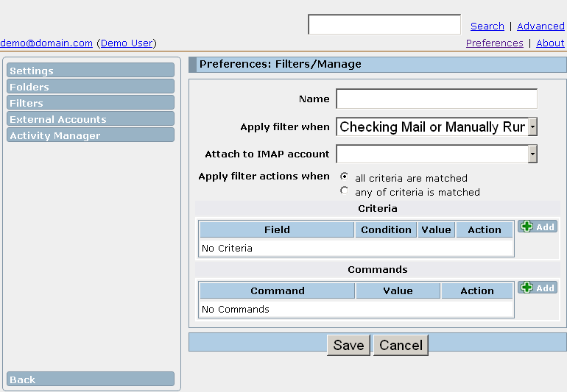The width and height of the screenshot is (567, 392).
Task: Click the Action header in Commands table
Action: coord(477,291)
